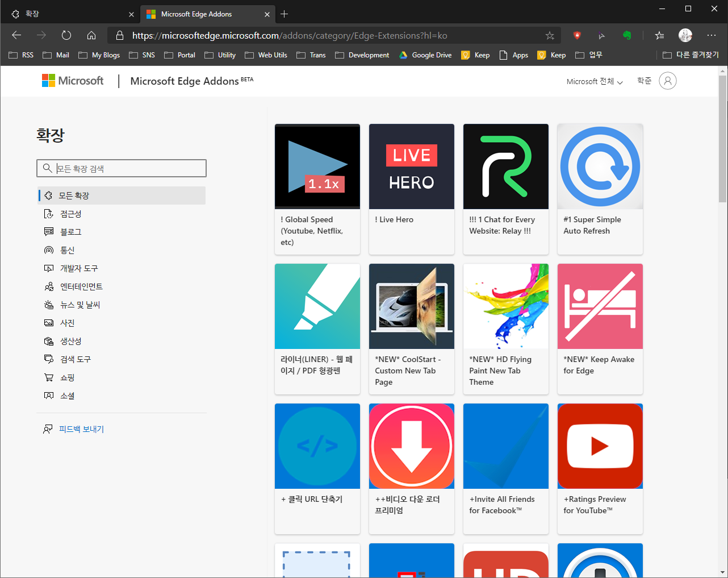The height and width of the screenshot is (578, 728).
Task: Open the HD Flying Paint theme thumbnail
Action: [x=506, y=306]
